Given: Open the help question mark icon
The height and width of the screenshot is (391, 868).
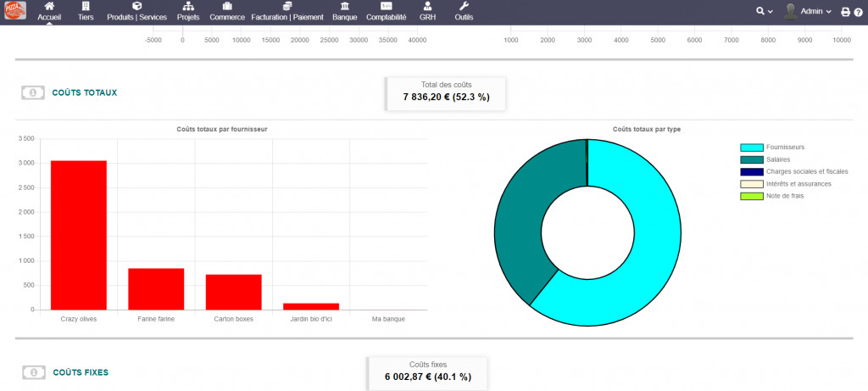Looking at the screenshot, I should 858,12.
